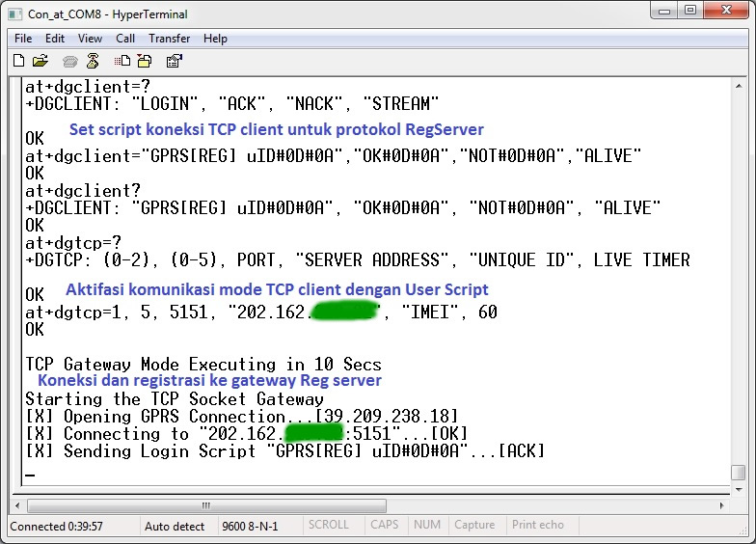Click the horizontal scrollbar left arrow
This screenshot has height=544, width=756.
tap(18, 505)
